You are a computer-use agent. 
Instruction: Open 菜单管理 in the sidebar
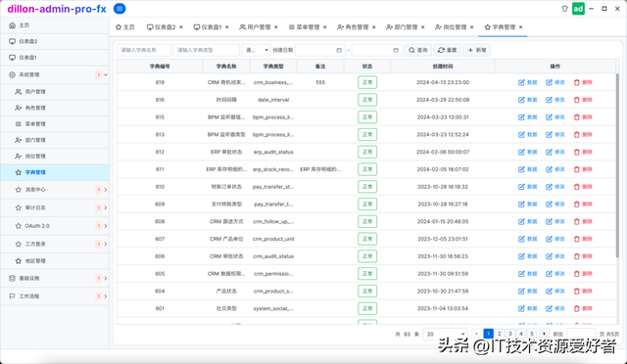55,124
